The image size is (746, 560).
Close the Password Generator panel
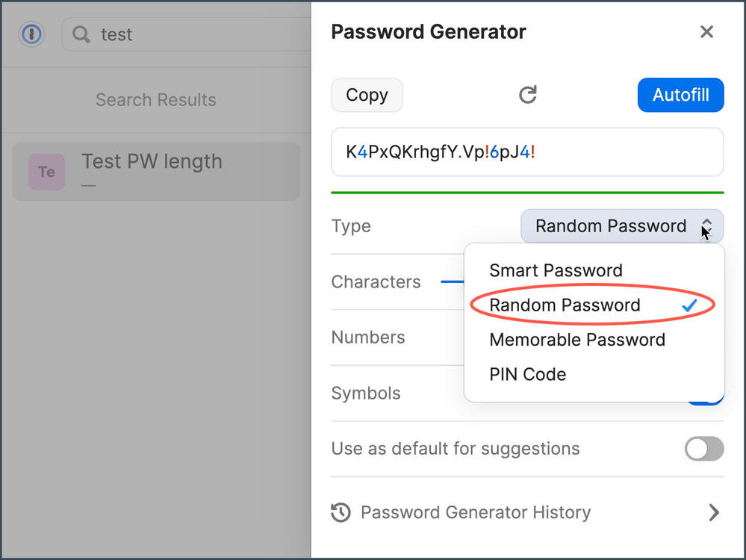[706, 32]
